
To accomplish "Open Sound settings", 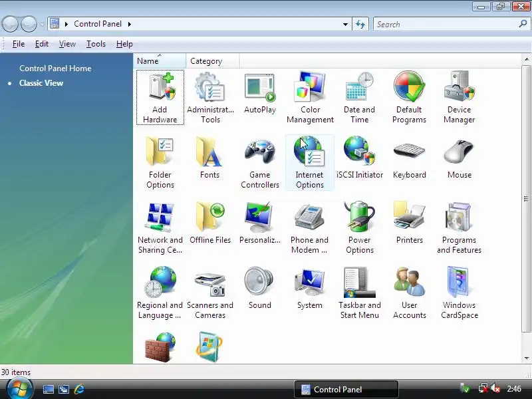I will click(259, 288).
